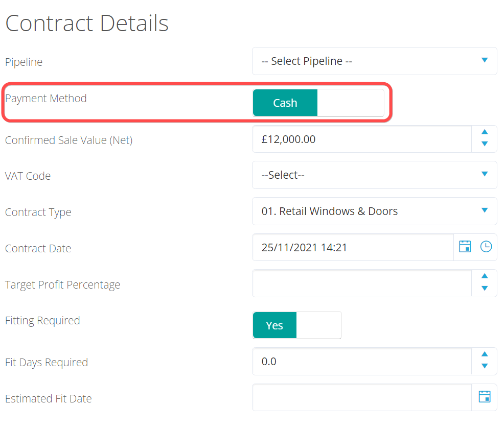Toggle the Fitting Required Yes switch
The image size is (504, 429).
tap(274, 325)
